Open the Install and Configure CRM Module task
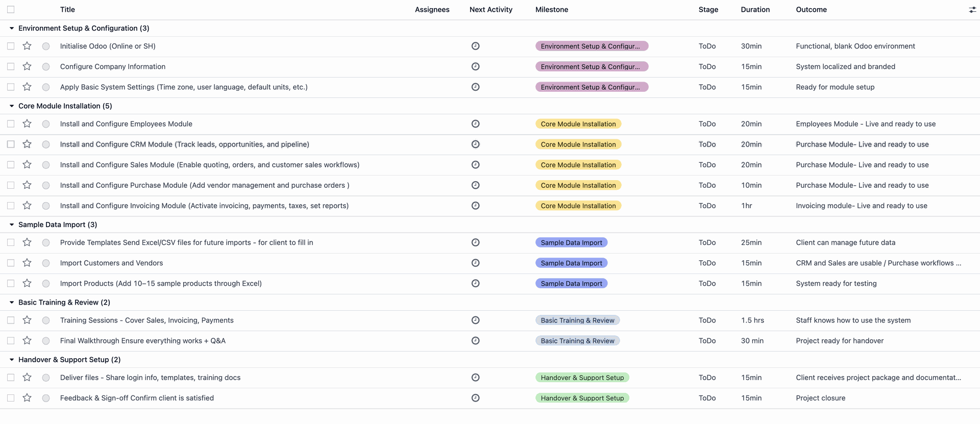 pos(184,144)
